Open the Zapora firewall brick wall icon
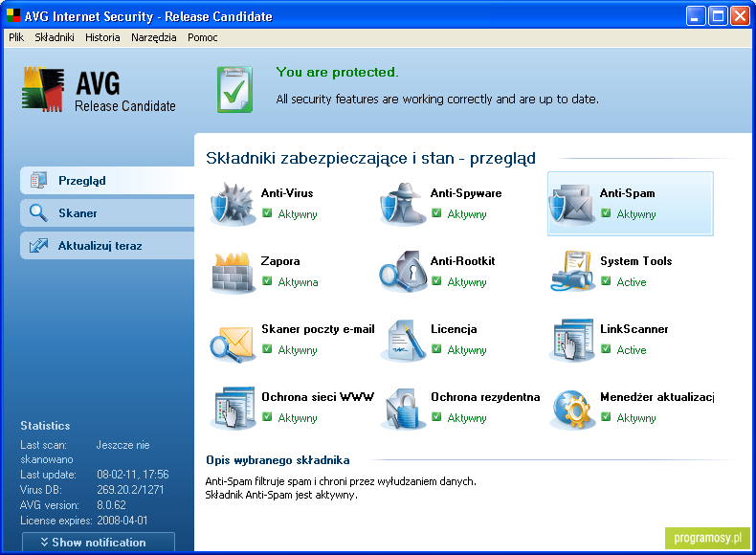 (x=233, y=272)
